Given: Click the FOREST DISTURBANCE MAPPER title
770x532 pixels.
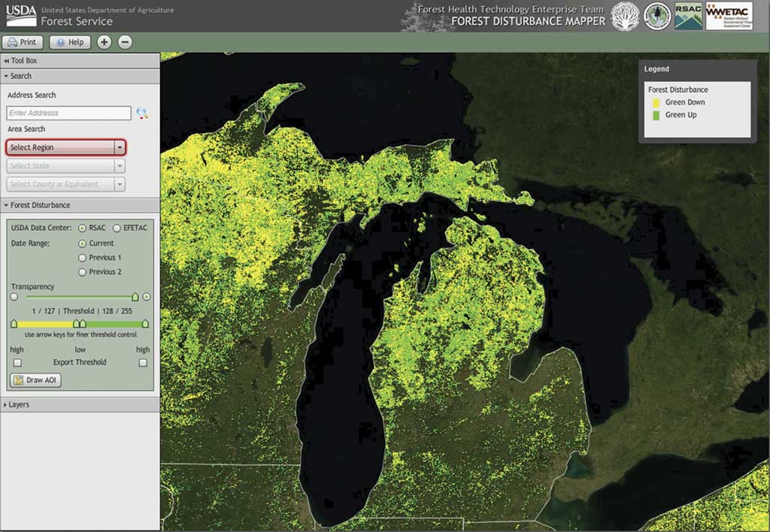Looking at the screenshot, I should (x=529, y=22).
